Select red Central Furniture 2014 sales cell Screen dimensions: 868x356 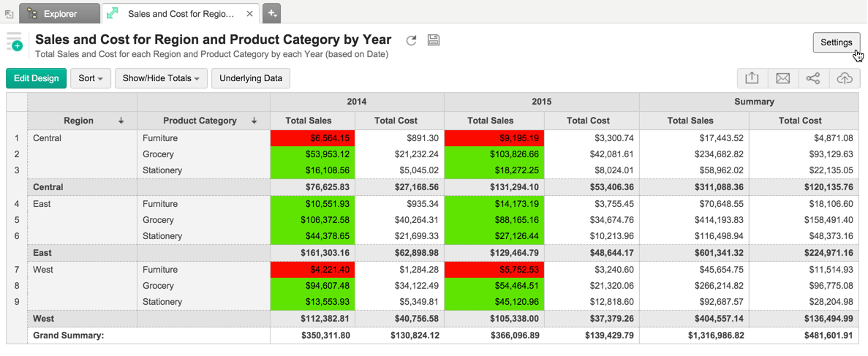(314, 138)
